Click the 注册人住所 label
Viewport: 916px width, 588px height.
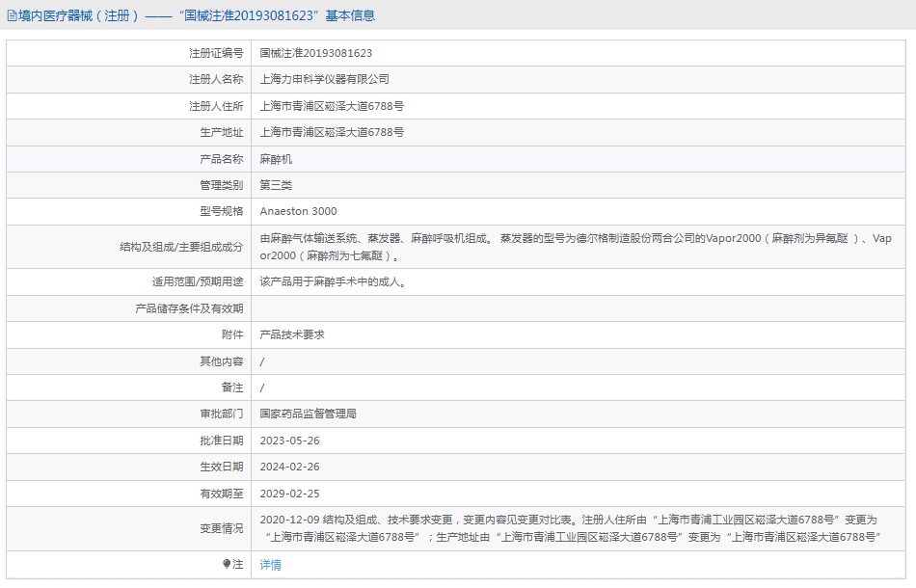216,106
